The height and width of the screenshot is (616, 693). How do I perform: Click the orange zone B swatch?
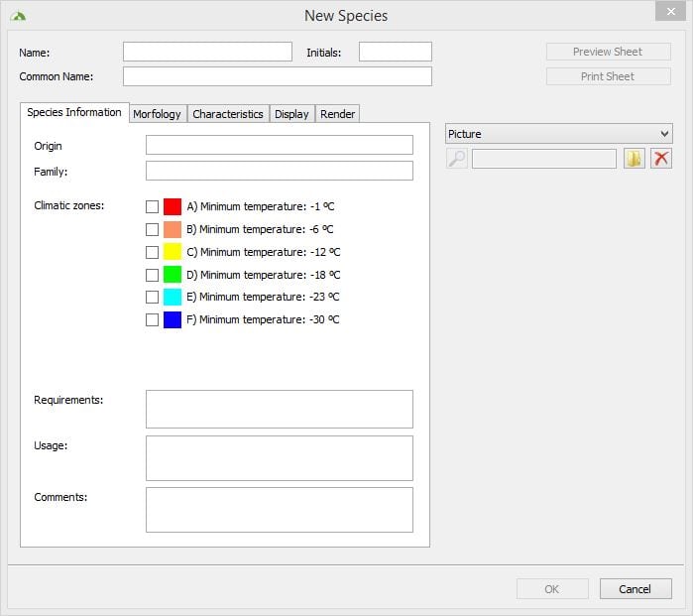click(173, 229)
